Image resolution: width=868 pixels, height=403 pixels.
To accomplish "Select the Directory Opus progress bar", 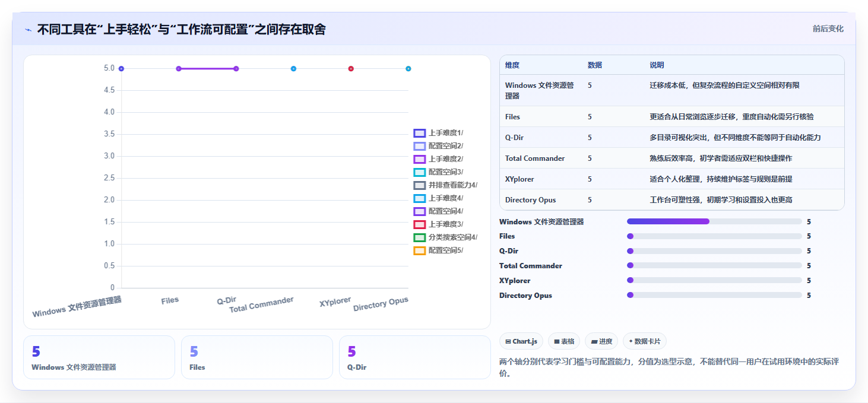I will (714, 295).
